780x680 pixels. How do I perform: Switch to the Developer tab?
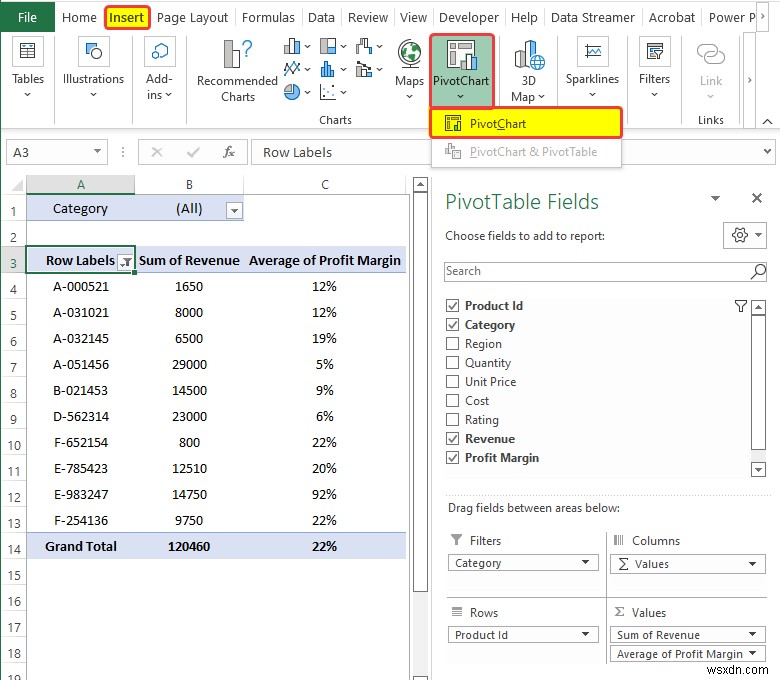(469, 17)
